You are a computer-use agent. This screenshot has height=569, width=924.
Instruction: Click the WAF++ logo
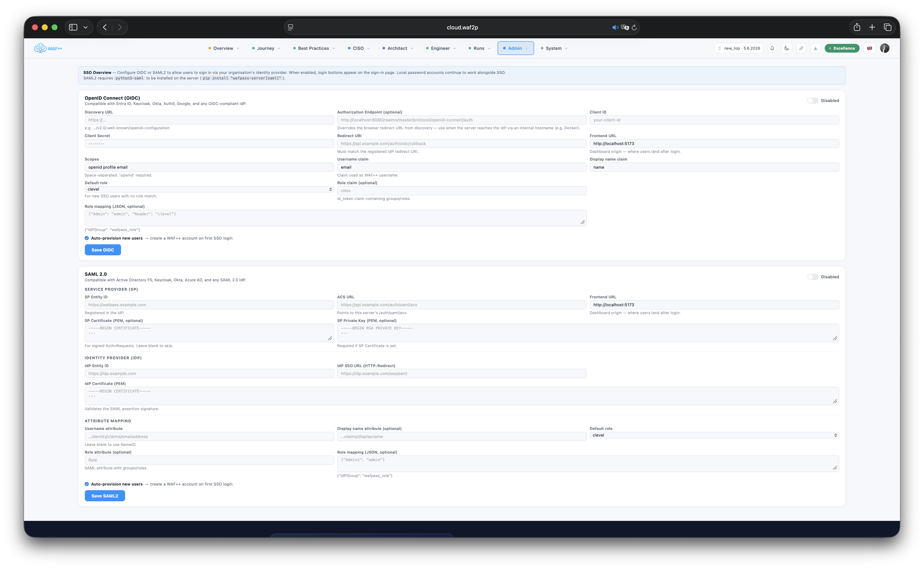[48, 48]
